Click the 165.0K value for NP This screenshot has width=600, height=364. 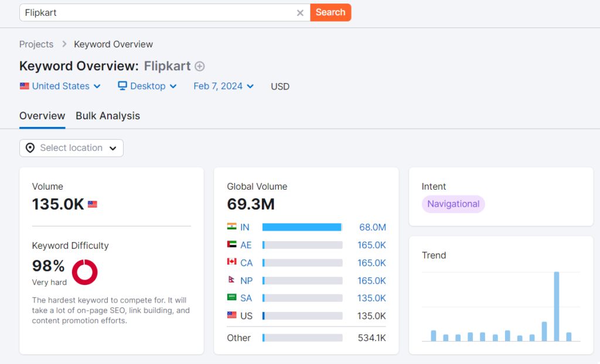click(x=371, y=281)
